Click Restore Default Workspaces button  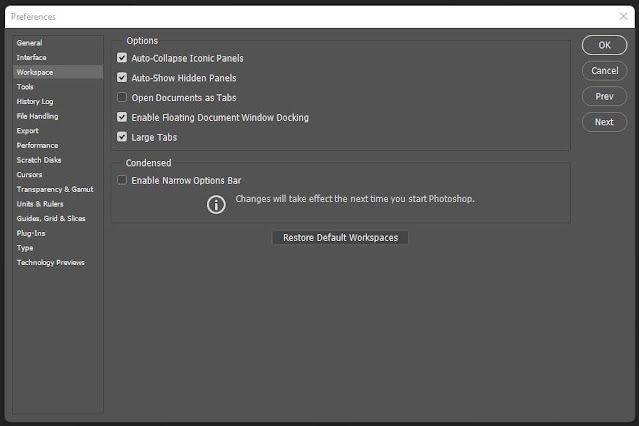(340, 238)
